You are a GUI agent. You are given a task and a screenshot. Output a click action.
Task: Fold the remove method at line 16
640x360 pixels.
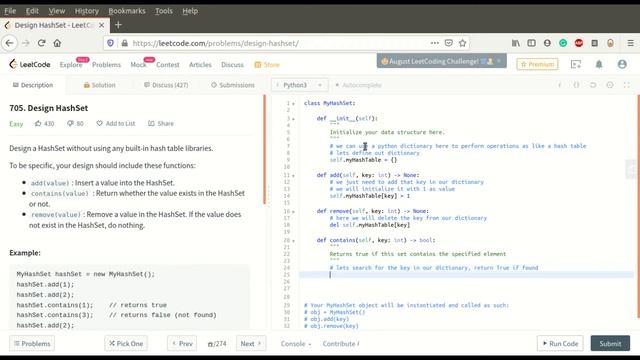[x=293, y=211]
